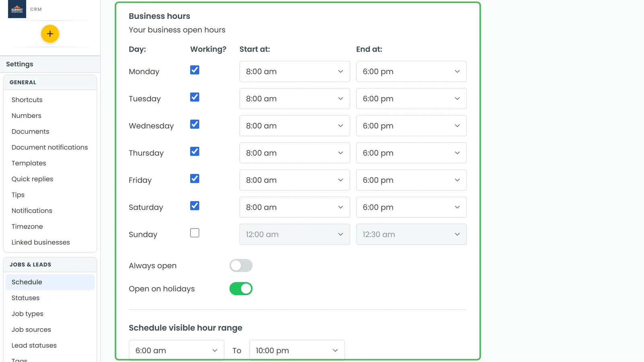Click the GENERAL section header

(x=50, y=82)
